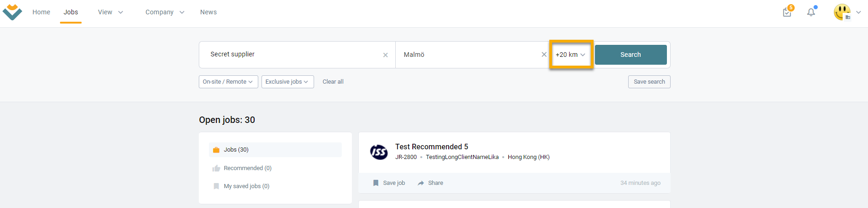Click the Save search button
The image size is (868, 208).
[x=649, y=82]
